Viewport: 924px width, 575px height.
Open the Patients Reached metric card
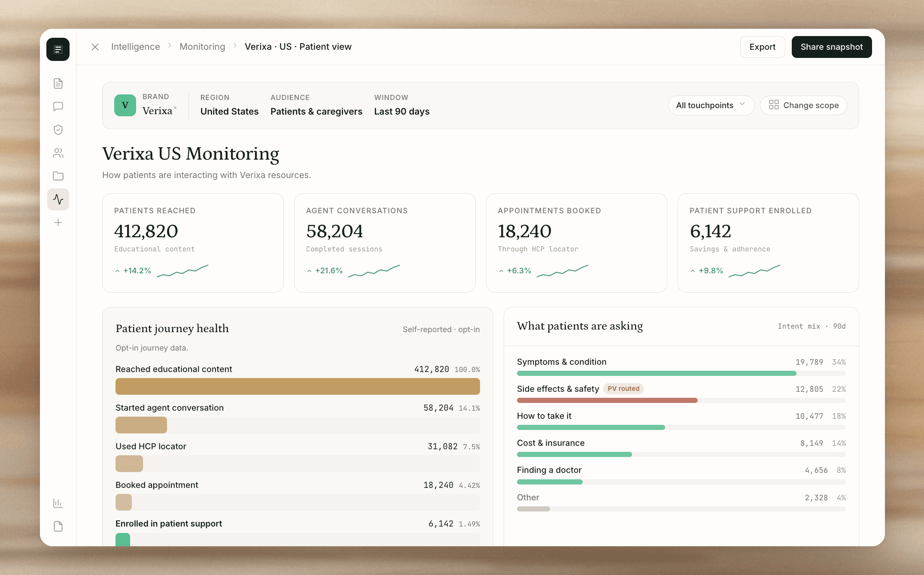(193, 242)
